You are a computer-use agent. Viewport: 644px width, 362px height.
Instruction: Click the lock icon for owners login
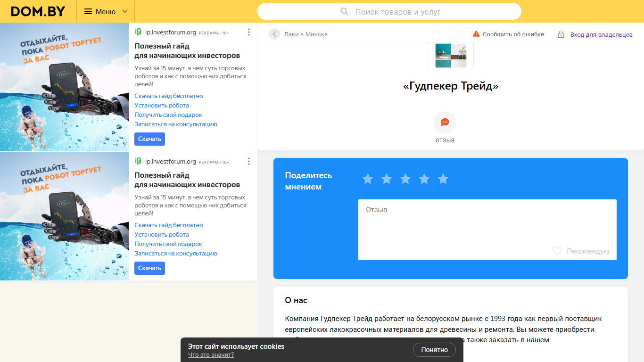point(561,34)
